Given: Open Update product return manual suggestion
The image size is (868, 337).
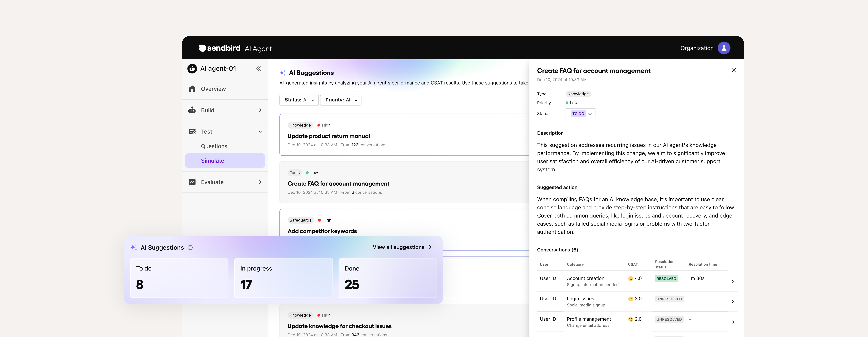Looking at the screenshot, I should [x=404, y=135].
